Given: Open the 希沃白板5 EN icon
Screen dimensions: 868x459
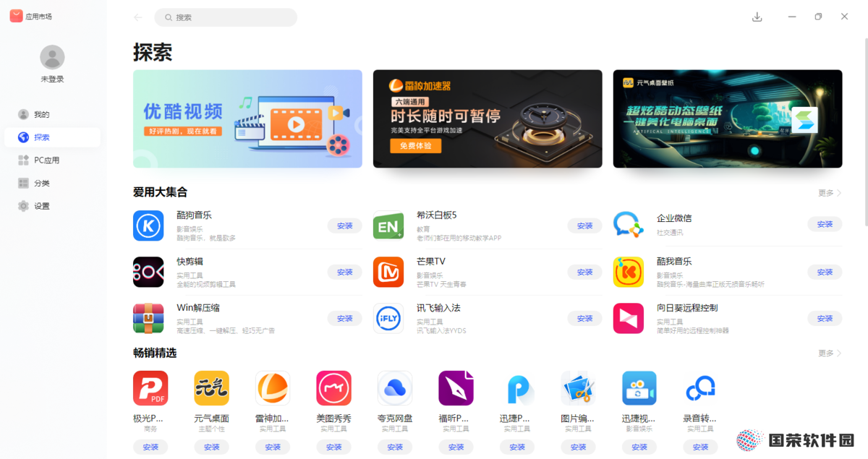Looking at the screenshot, I should (388, 226).
